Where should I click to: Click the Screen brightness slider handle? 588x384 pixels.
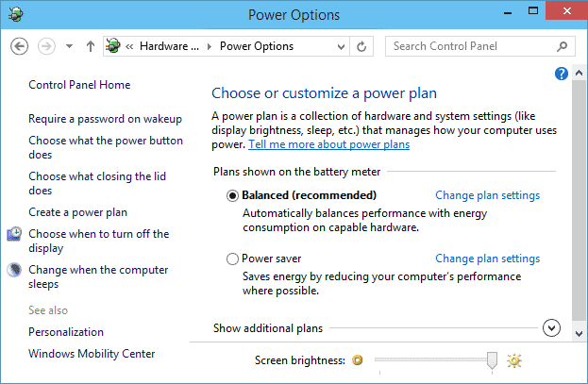tap(492, 360)
